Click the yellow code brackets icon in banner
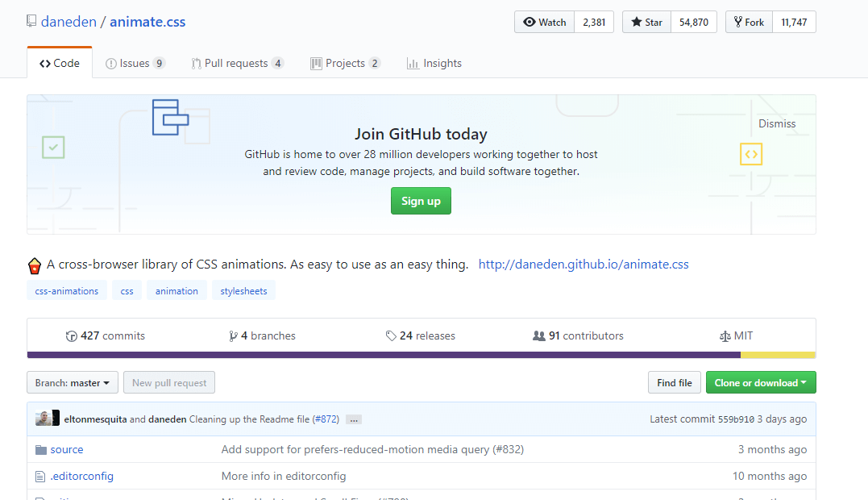The height and width of the screenshot is (500, 868). 751,154
